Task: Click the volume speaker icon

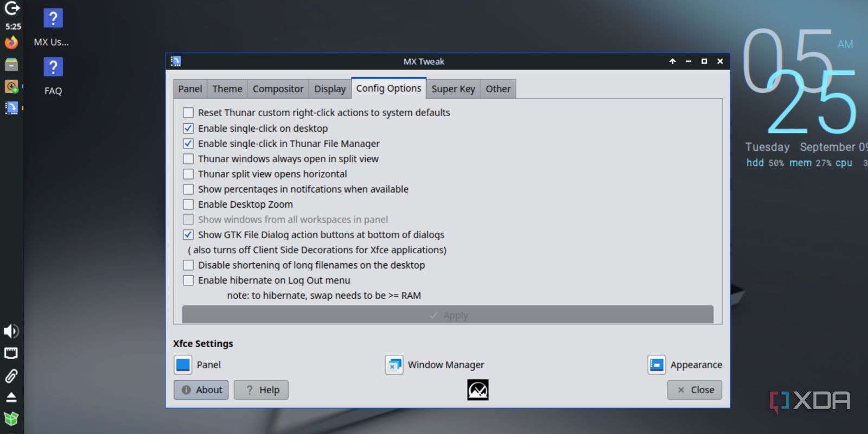Action: [11, 331]
